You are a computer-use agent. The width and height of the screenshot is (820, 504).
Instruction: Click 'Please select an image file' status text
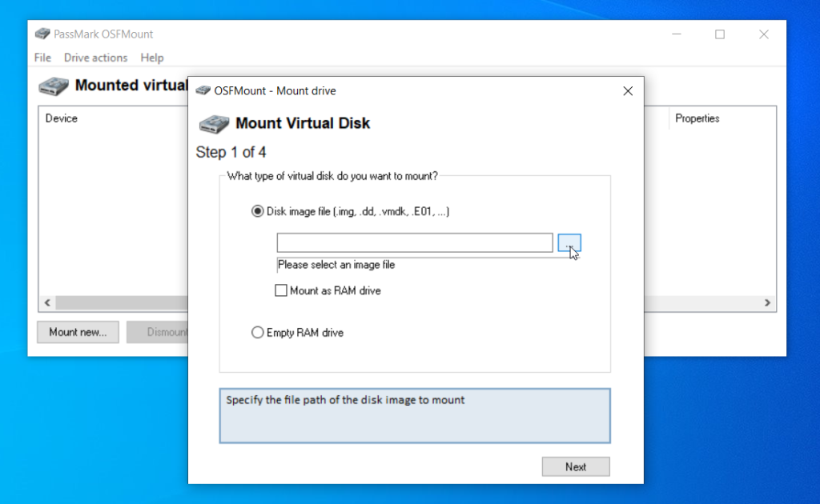(336, 265)
